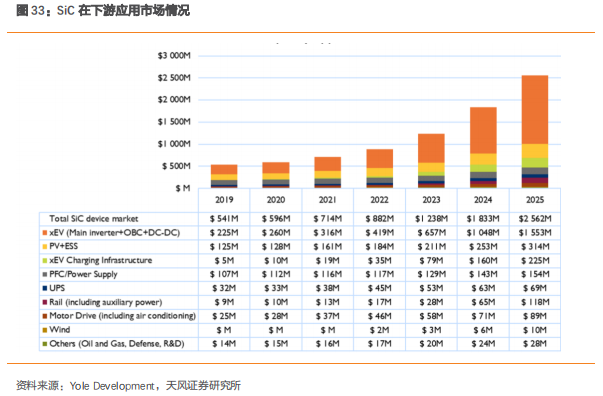The width and height of the screenshot is (603, 396).
Task: Click the '$ 10M' Wind cell for 2025
Action: point(535,330)
